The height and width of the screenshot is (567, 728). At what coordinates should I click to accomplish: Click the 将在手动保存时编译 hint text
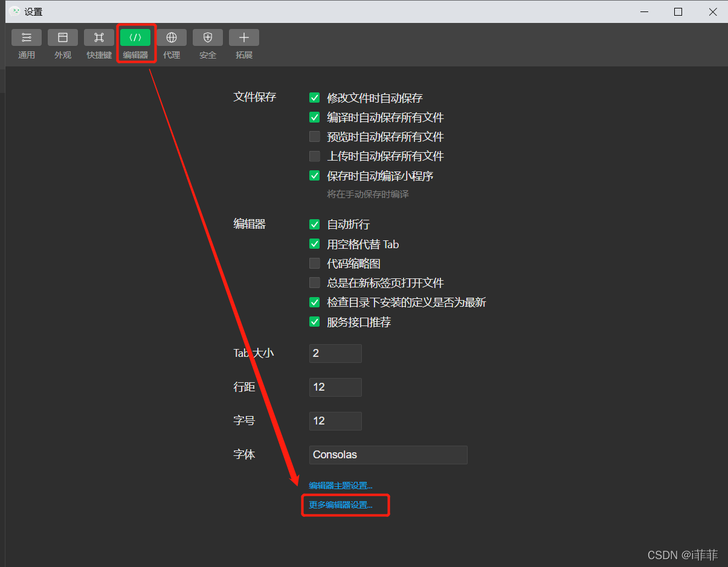coord(368,194)
